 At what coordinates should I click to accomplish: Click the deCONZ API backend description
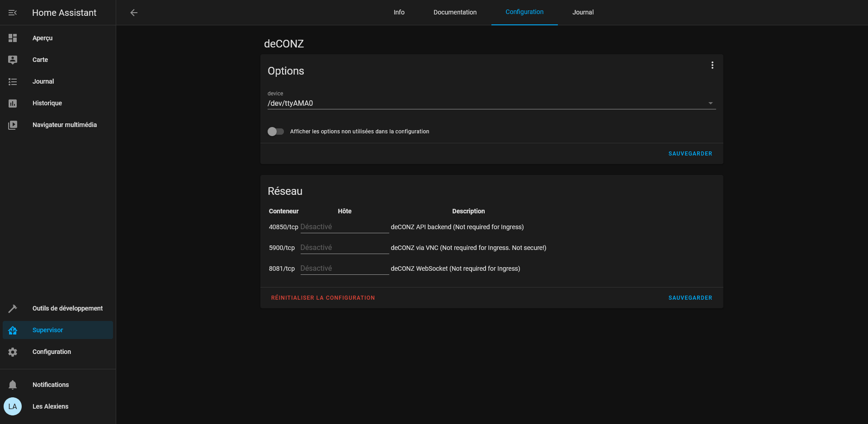tap(457, 227)
